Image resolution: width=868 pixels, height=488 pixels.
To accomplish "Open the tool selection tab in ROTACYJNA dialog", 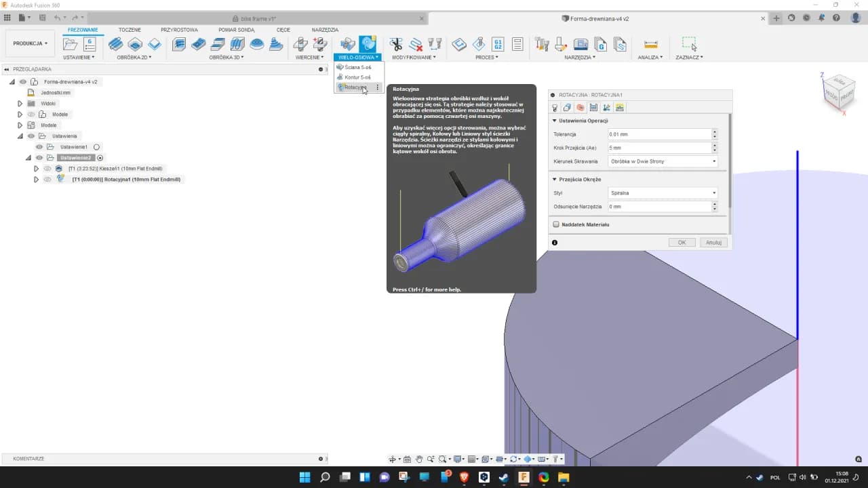I will pos(555,107).
